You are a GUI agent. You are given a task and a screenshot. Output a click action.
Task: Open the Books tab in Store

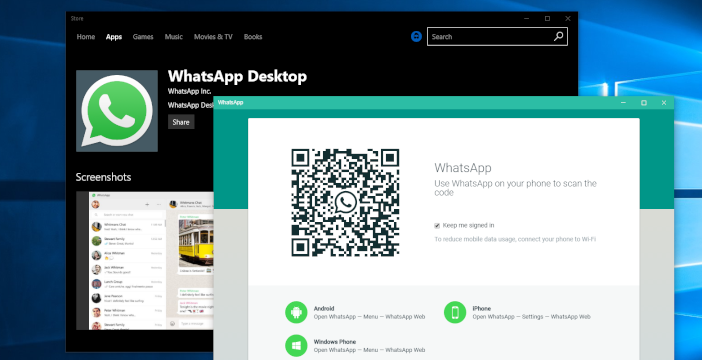click(253, 37)
